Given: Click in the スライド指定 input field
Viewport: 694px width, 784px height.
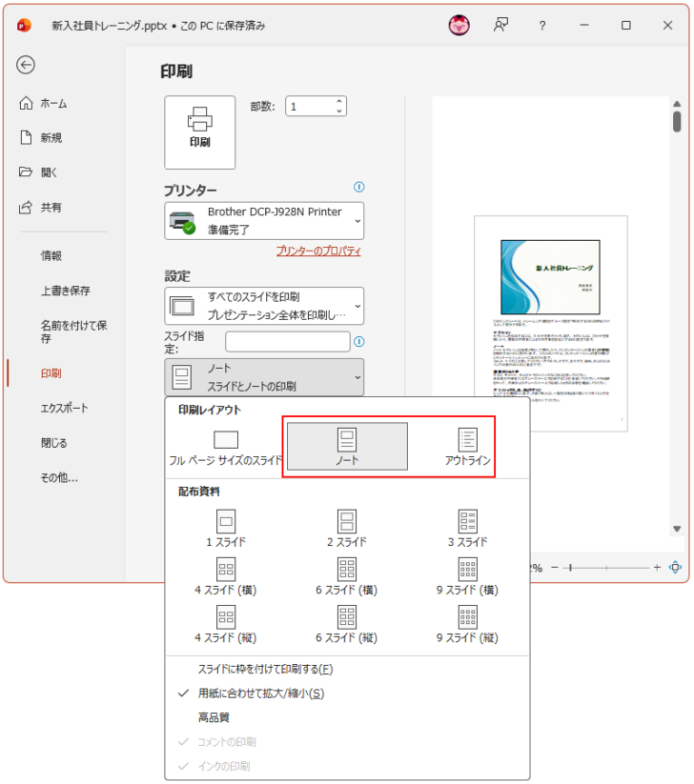Looking at the screenshot, I should tap(287, 341).
